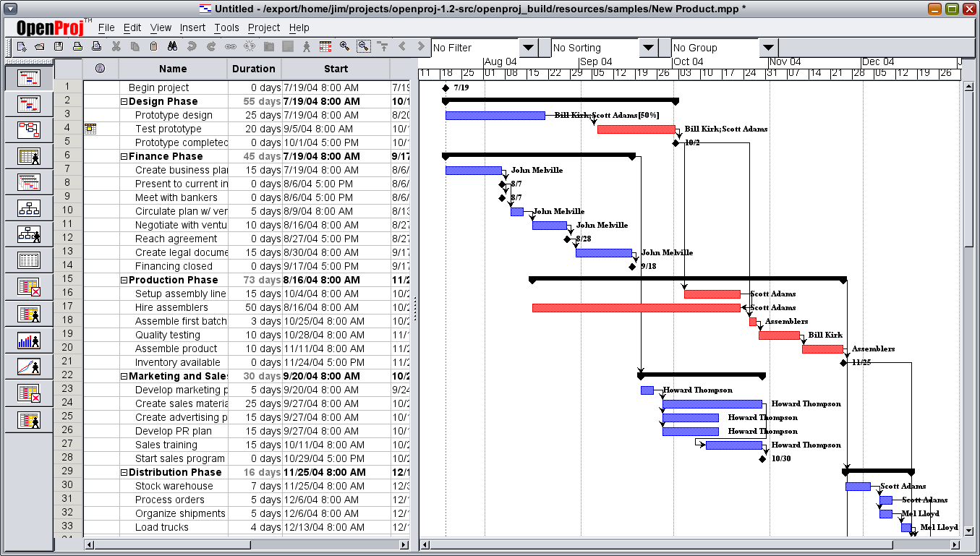Switch to the WBS chart view in sidebar
This screenshot has height=556, width=980.
pyautogui.click(x=29, y=208)
